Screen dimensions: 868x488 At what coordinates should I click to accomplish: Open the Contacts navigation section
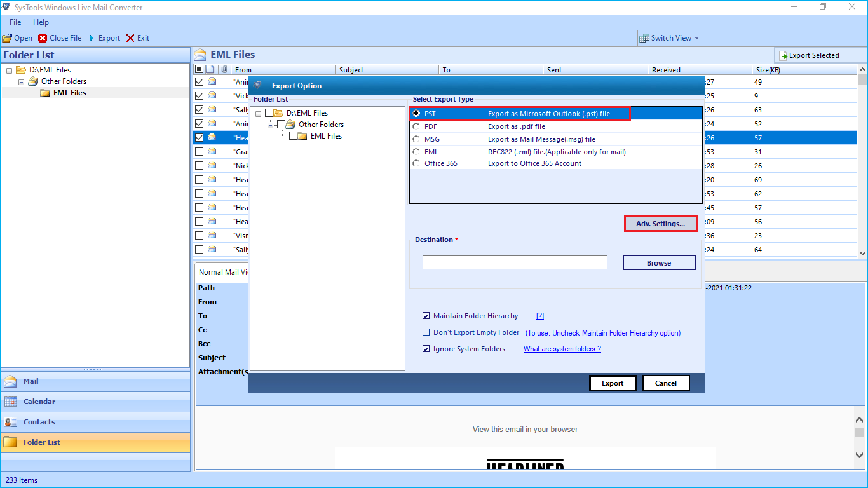click(95, 422)
